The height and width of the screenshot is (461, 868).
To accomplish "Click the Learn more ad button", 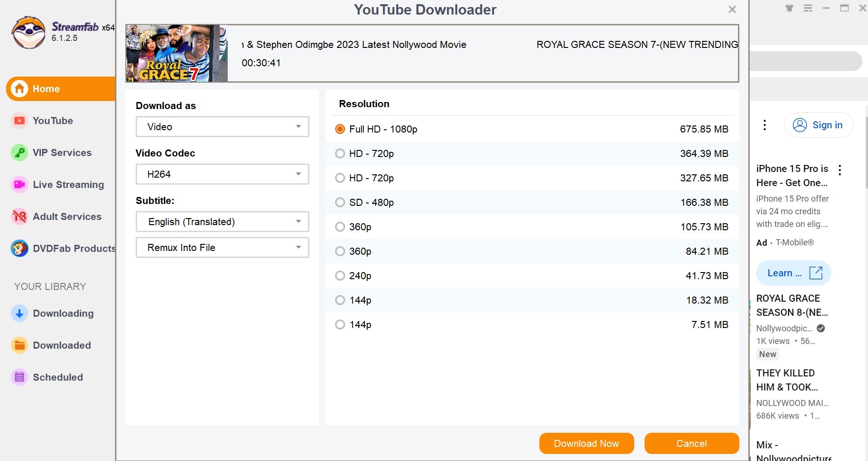I will (x=793, y=273).
